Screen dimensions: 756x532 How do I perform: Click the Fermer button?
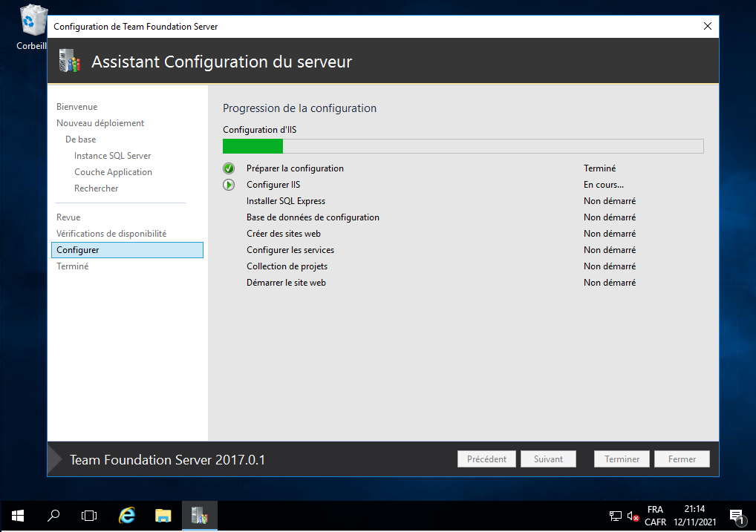click(682, 459)
